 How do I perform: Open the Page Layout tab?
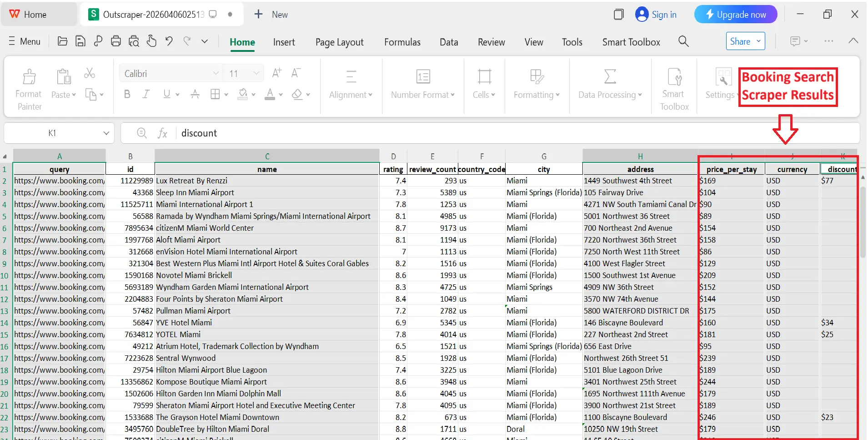339,42
